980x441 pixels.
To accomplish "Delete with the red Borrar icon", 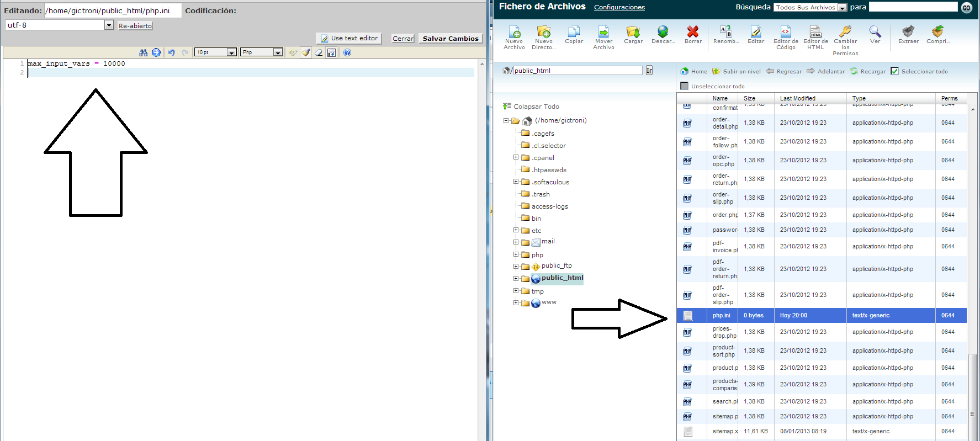I will [693, 32].
